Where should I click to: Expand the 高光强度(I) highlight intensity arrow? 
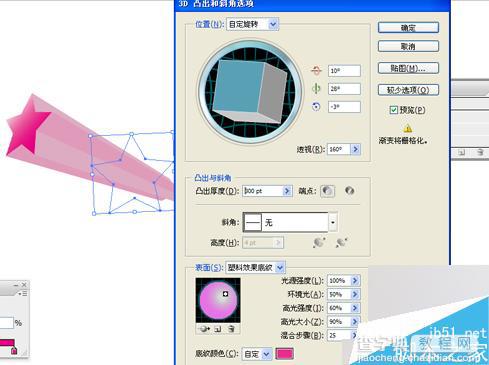click(x=355, y=308)
